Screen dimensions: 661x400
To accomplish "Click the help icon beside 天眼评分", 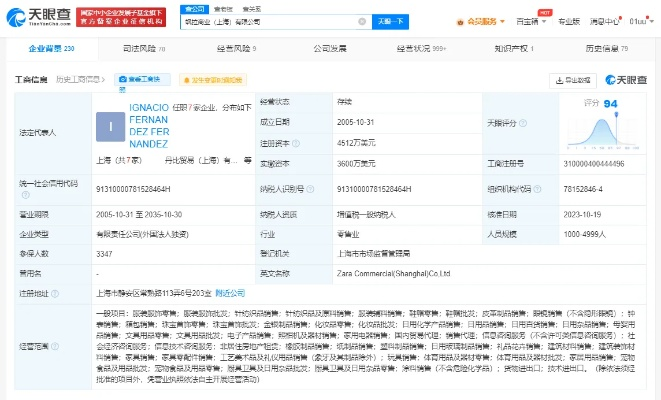I will pos(523,123).
